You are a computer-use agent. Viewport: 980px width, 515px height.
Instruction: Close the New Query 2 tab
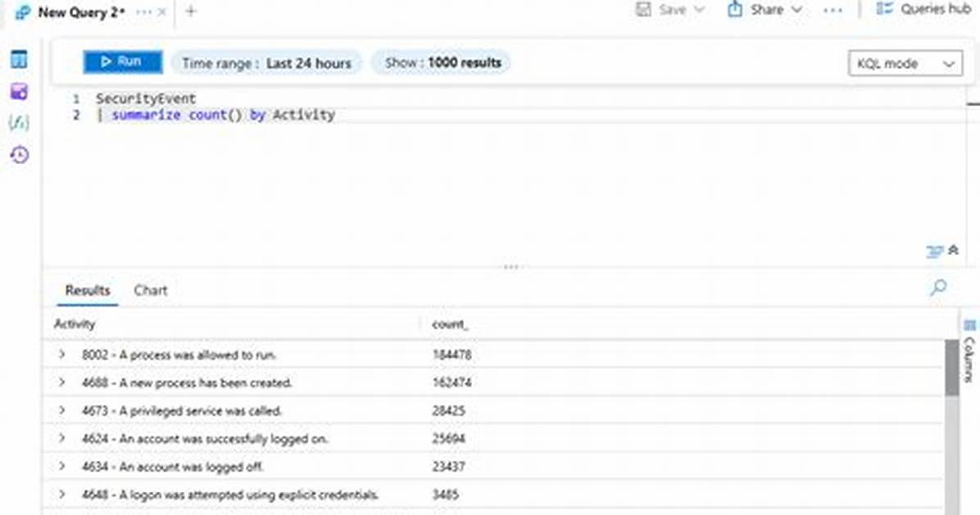pyautogui.click(x=162, y=11)
